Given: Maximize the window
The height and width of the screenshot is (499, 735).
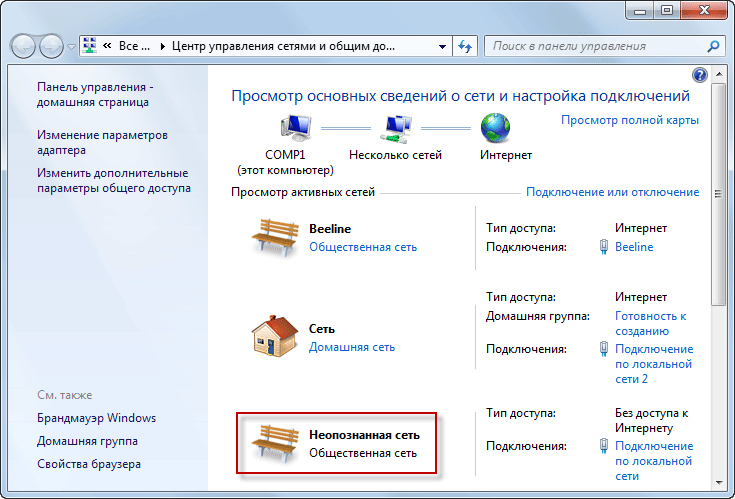Looking at the screenshot, I should 666,10.
